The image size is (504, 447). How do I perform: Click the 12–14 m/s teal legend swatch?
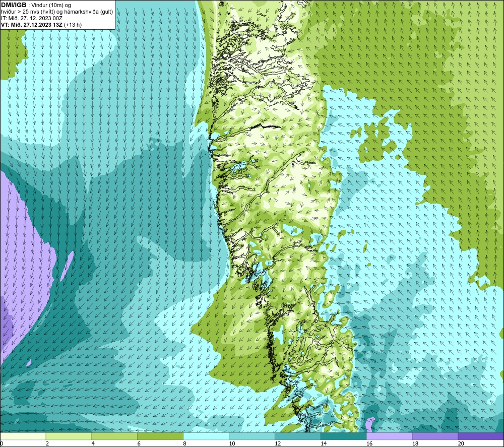click(x=298, y=436)
